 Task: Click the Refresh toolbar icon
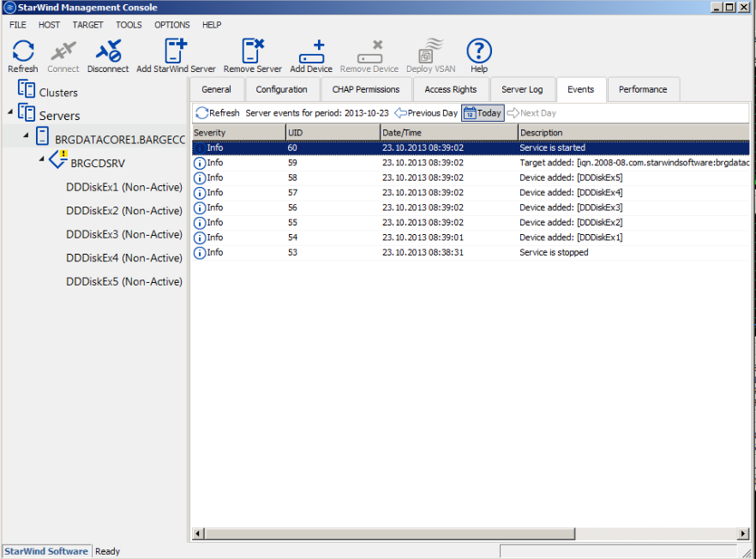[22, 51]
